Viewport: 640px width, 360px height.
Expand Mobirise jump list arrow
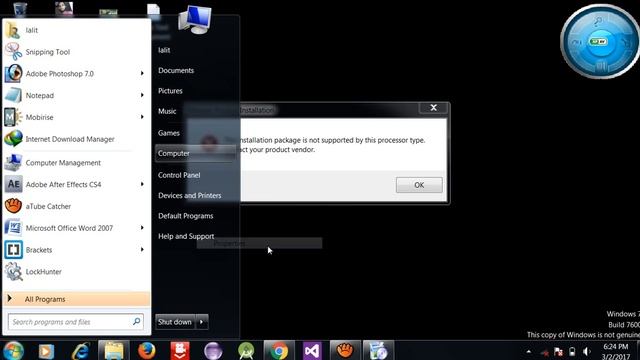(142, 117)
